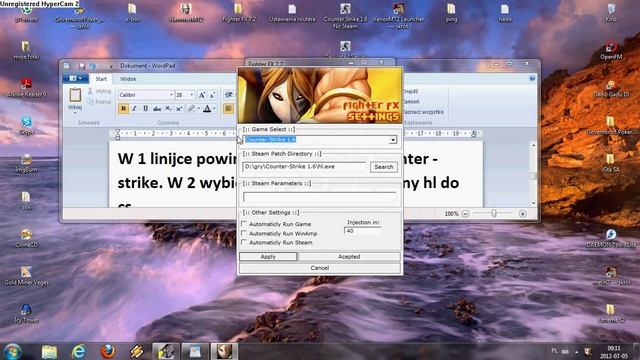Open Internet Explorer from the taskbar
This screenshot has width=640, height=360.
78,351
